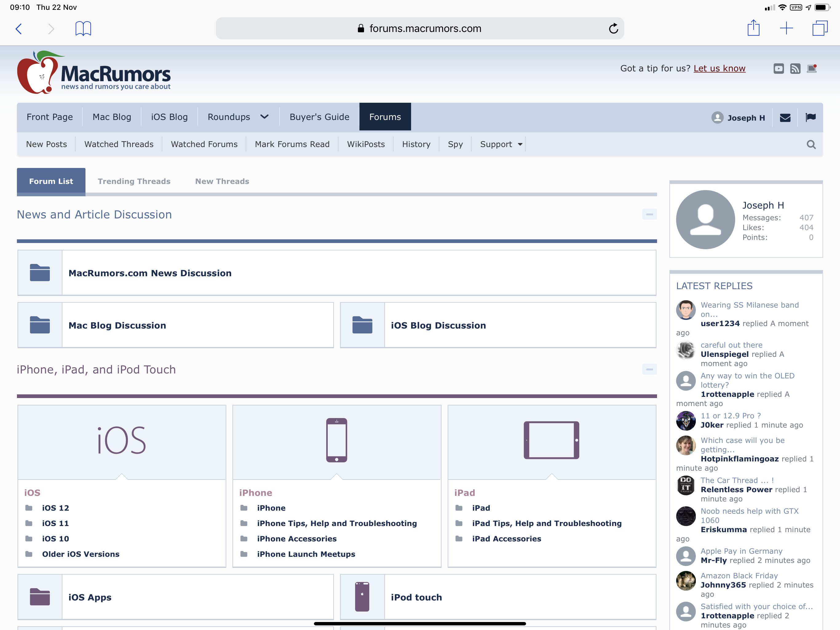Switch to the New Threads tab
840x630 pixels.
(222, 181)
